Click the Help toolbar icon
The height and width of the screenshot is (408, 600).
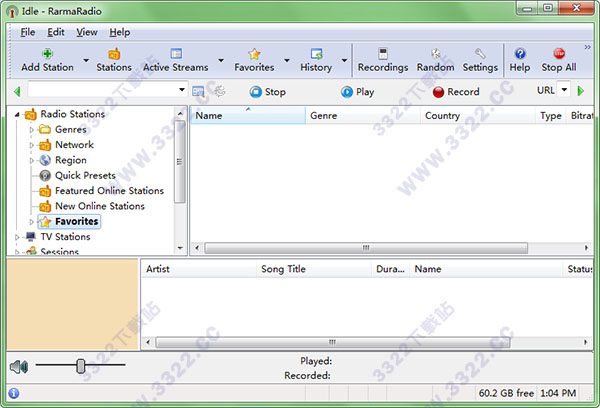(520, 54)
